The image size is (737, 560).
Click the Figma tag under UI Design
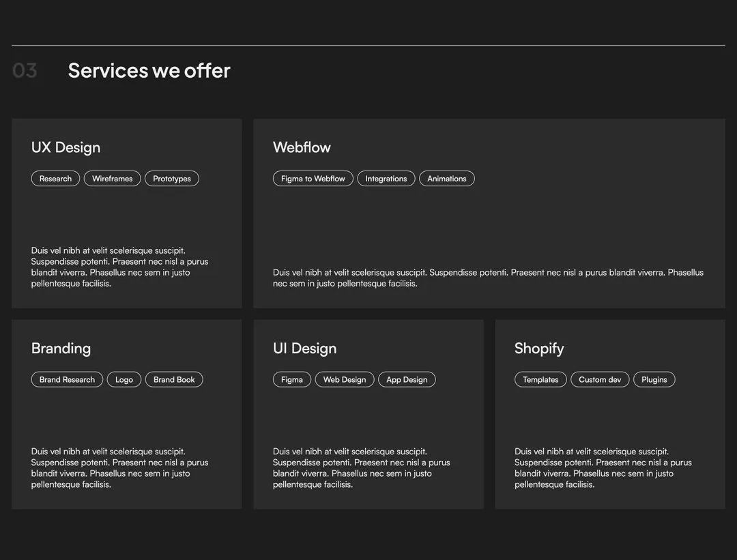coord(292,380)
